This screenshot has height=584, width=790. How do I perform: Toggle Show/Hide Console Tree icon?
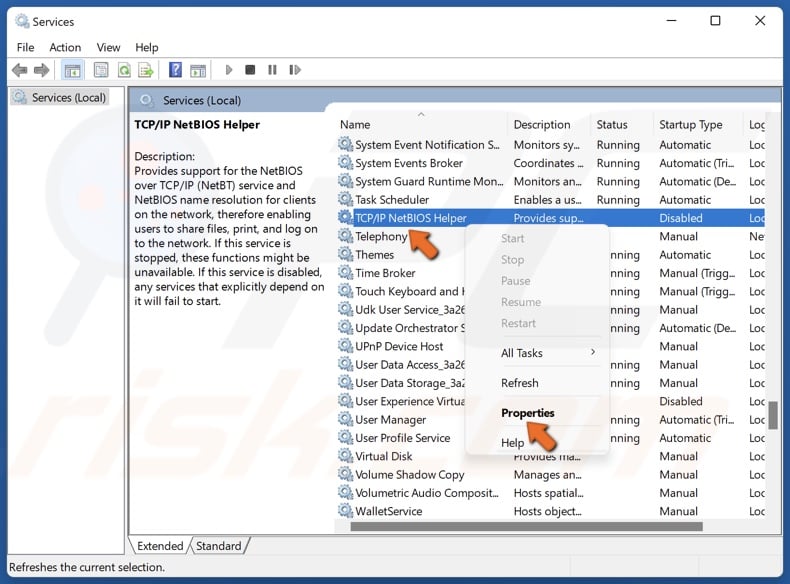tap(73, 70)
